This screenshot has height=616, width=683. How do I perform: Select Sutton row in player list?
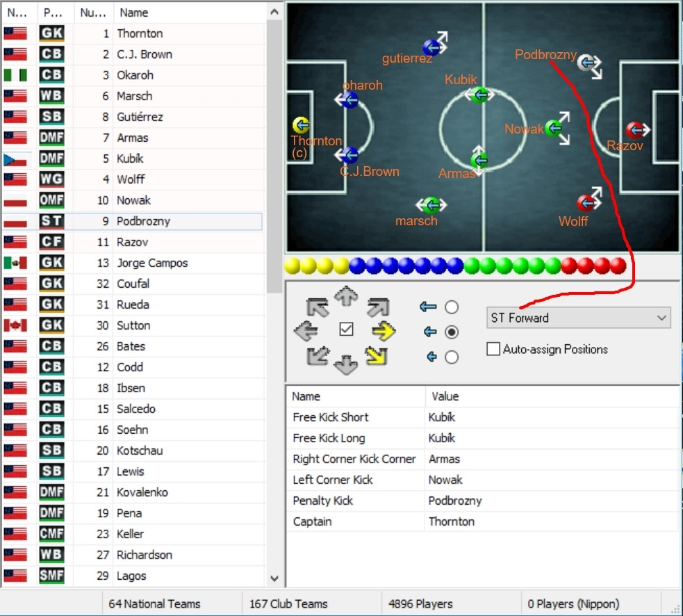(x=133, y=325)
